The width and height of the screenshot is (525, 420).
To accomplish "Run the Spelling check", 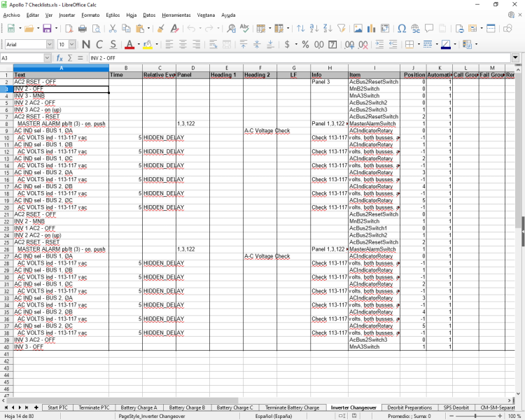I will click(x=245, y=29).
